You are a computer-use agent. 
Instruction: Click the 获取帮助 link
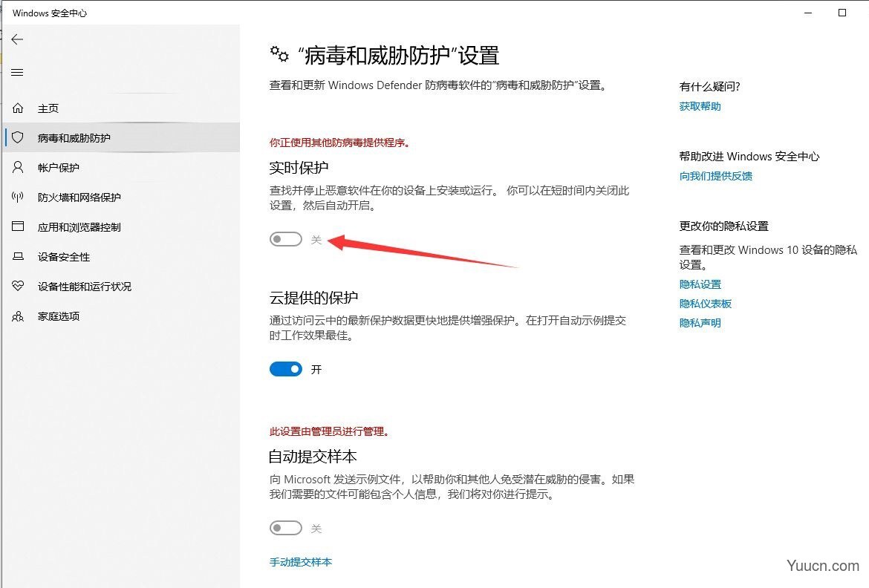700,106
